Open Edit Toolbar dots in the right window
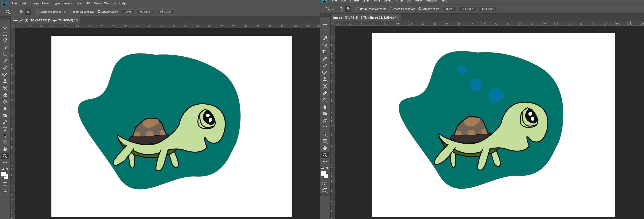644x219 pixels. pyautogui.click(x=325, y=162)
